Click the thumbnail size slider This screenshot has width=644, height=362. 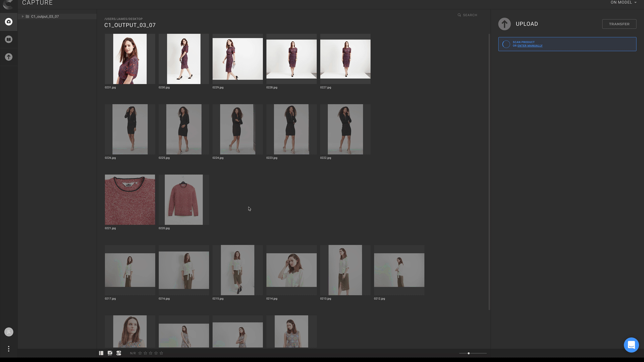pos(473,353)
